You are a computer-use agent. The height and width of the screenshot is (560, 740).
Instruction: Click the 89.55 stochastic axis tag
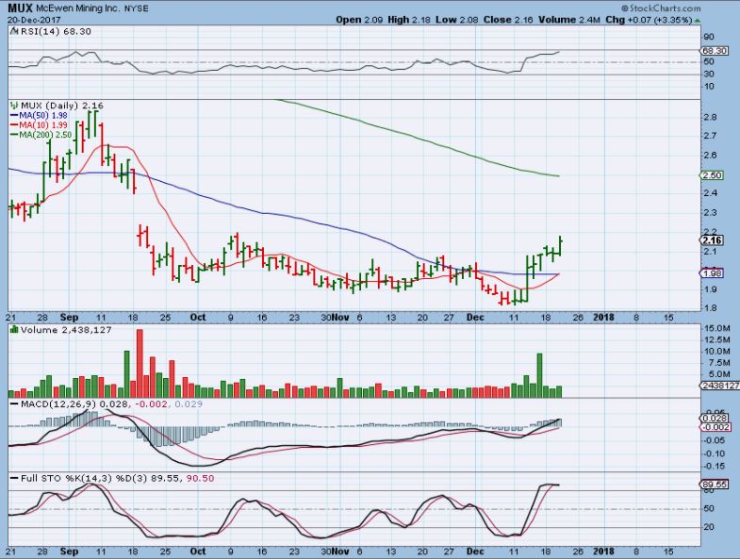pyautogui.click(x=715, y=485)
